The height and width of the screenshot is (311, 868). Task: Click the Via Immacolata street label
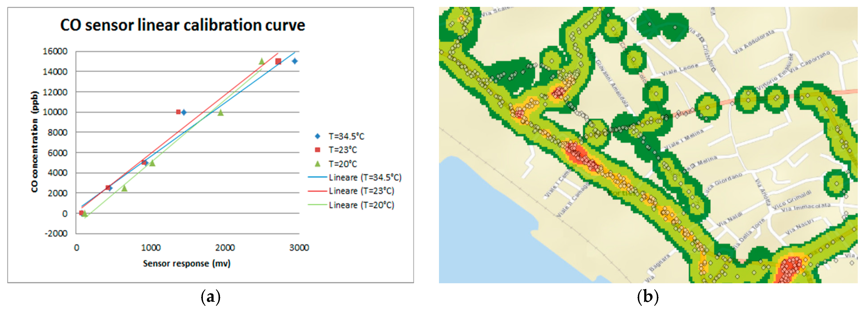[806, 207]
